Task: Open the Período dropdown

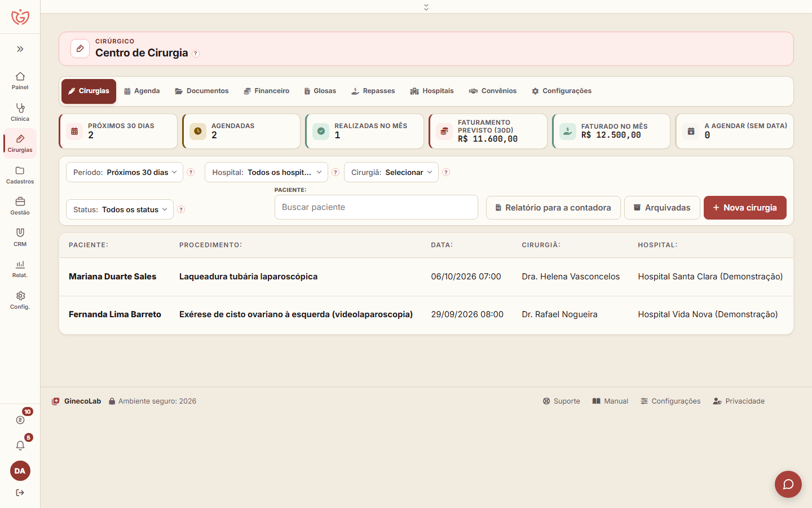Action: pos(125,172)
